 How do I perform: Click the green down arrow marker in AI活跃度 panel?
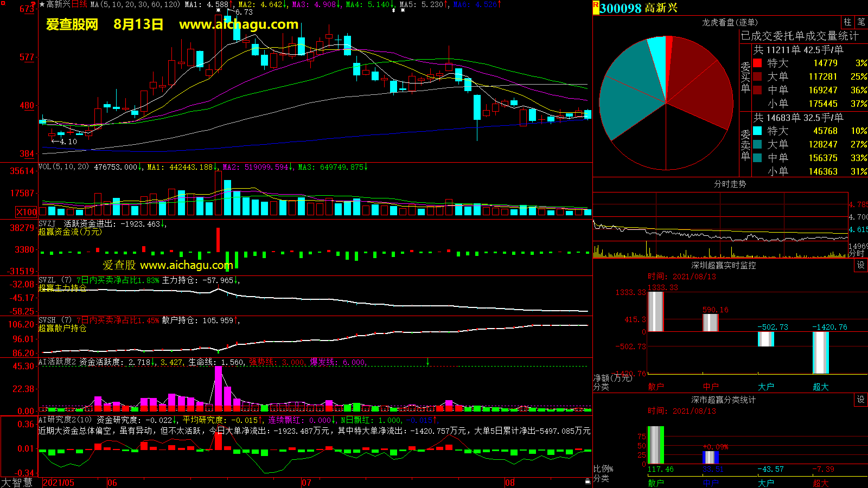[427, 362]
